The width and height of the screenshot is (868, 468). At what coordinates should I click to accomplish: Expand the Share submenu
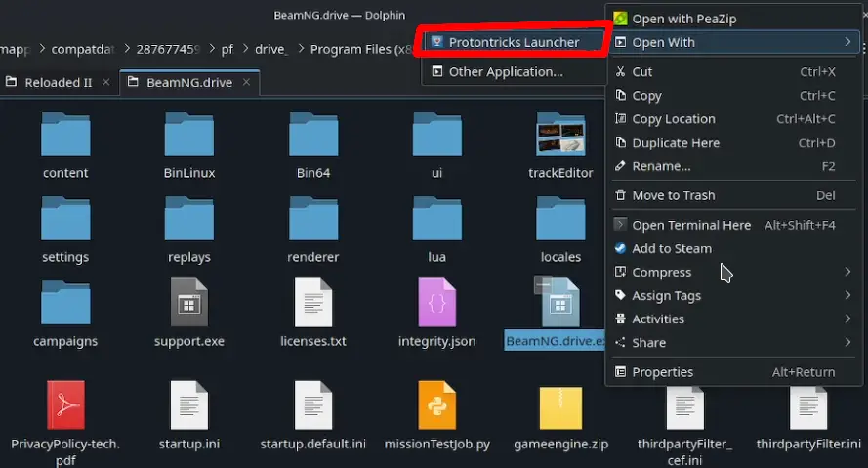736,343
